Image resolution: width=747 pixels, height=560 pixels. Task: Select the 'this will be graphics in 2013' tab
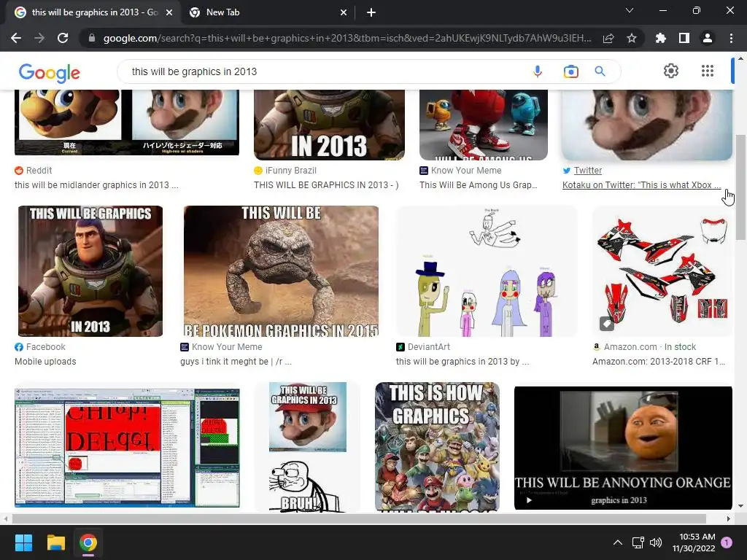click(93, 12)
